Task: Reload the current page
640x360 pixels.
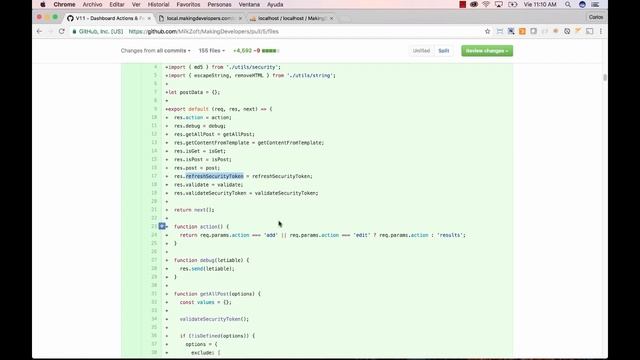Action: [62, 31]
